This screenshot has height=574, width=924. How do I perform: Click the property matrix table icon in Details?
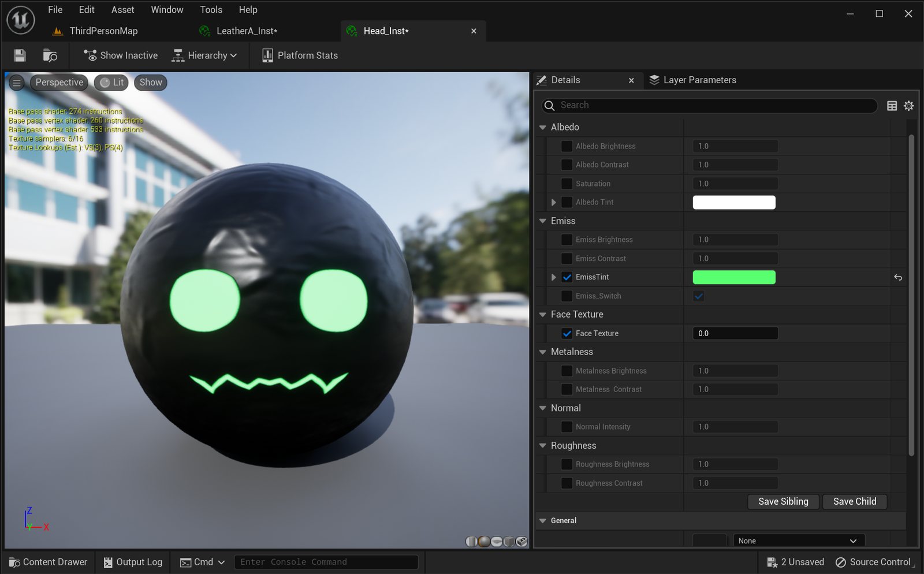892,106
